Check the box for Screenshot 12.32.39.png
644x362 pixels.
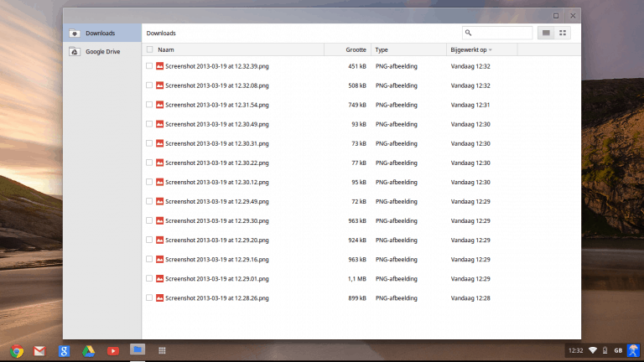coord(149,66)
